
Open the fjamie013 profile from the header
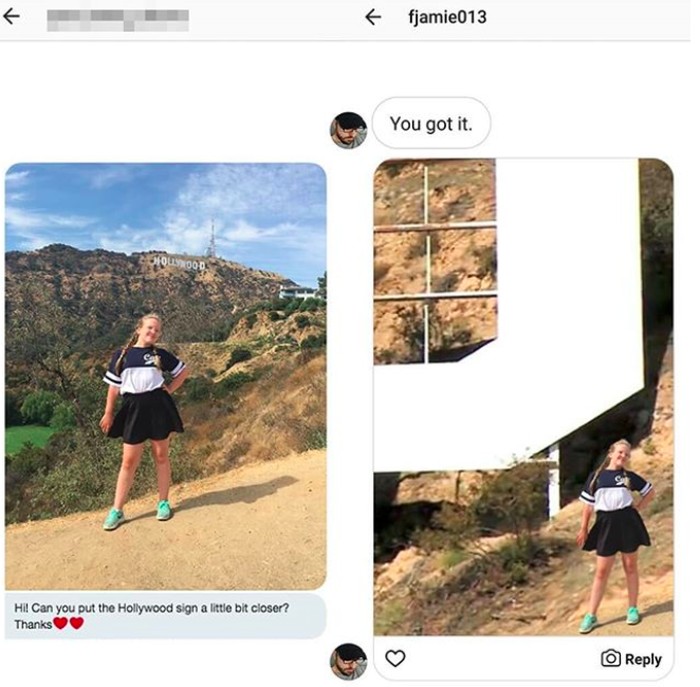point(447,17)
